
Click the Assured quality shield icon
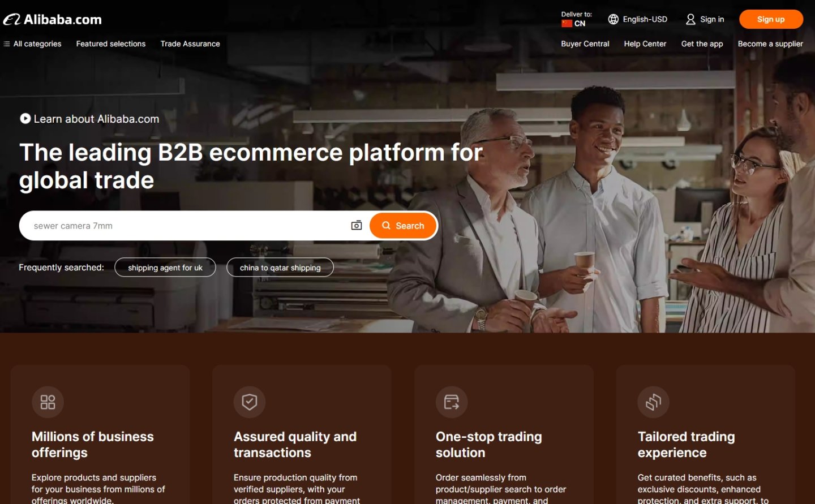pyautogui.click(x=250, y=402)
